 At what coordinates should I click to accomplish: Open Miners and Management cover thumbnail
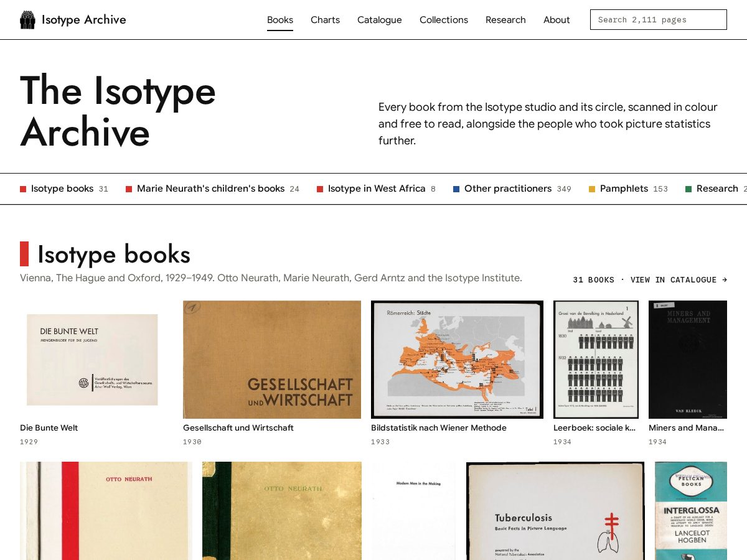coord(688,360)
